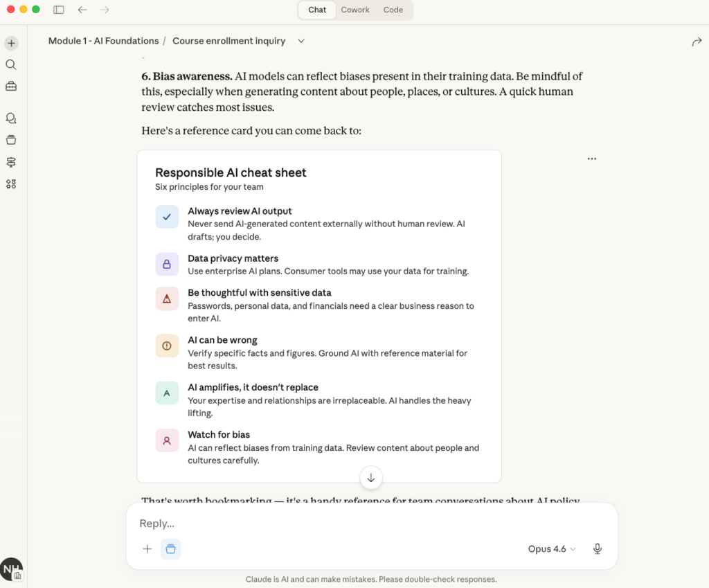The width and height of the screenshot is (709, 588).
Task: Open Module 1 - AI Foundations breadcrumb
Action: point(103,41)
